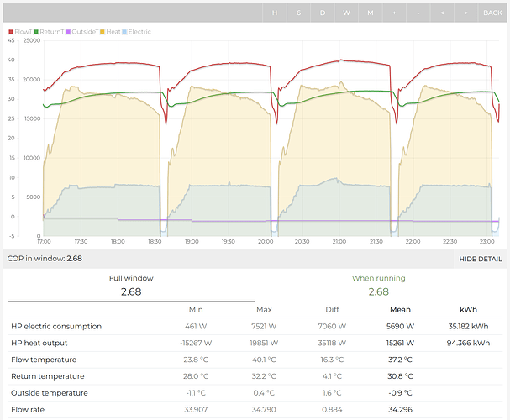Screen dimensions: 510x420
Task: Choose the M month view button
Action: [x=371, y=13]
